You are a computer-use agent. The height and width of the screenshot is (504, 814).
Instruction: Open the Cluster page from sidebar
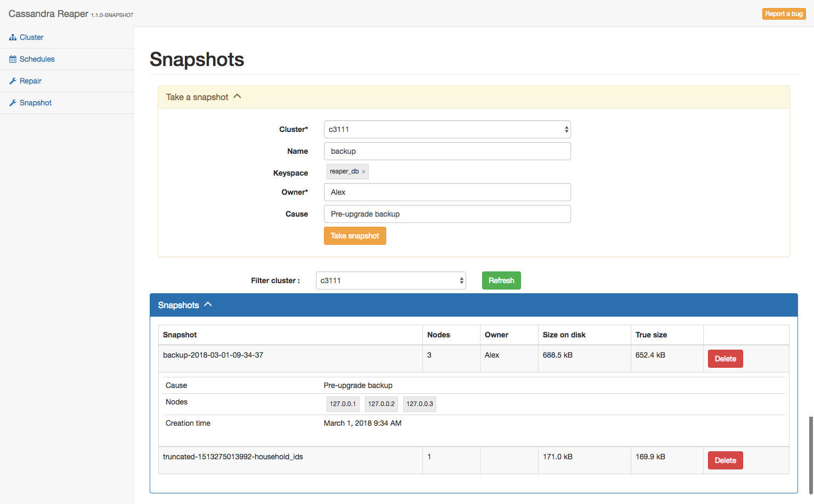(x=31, y=37)
